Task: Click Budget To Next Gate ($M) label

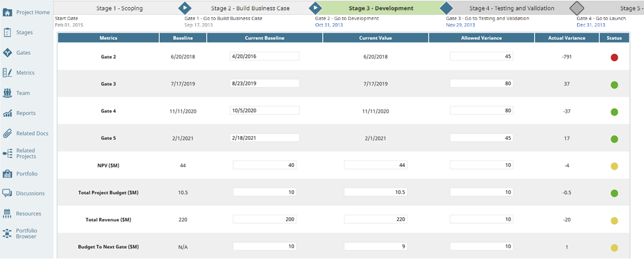Action: (108, 248)
